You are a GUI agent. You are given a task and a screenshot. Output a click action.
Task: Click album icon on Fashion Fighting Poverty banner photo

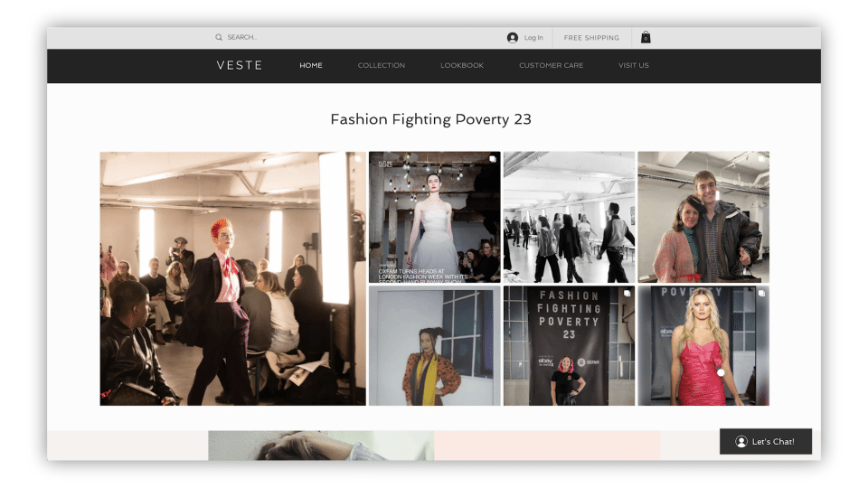(627, 294)
